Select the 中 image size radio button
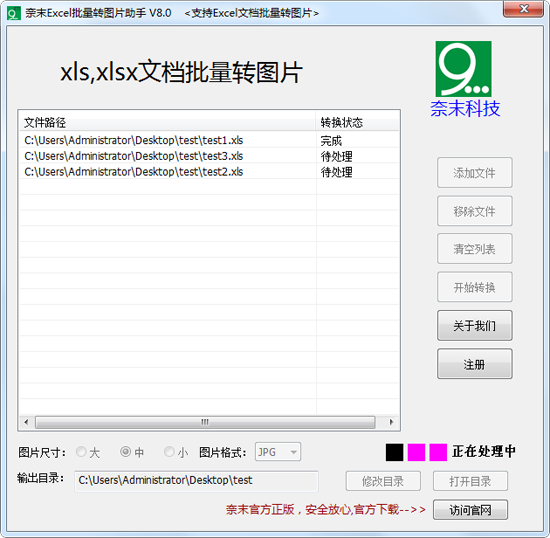This screenshot has height=538, width=550. [x=125, y=452]
